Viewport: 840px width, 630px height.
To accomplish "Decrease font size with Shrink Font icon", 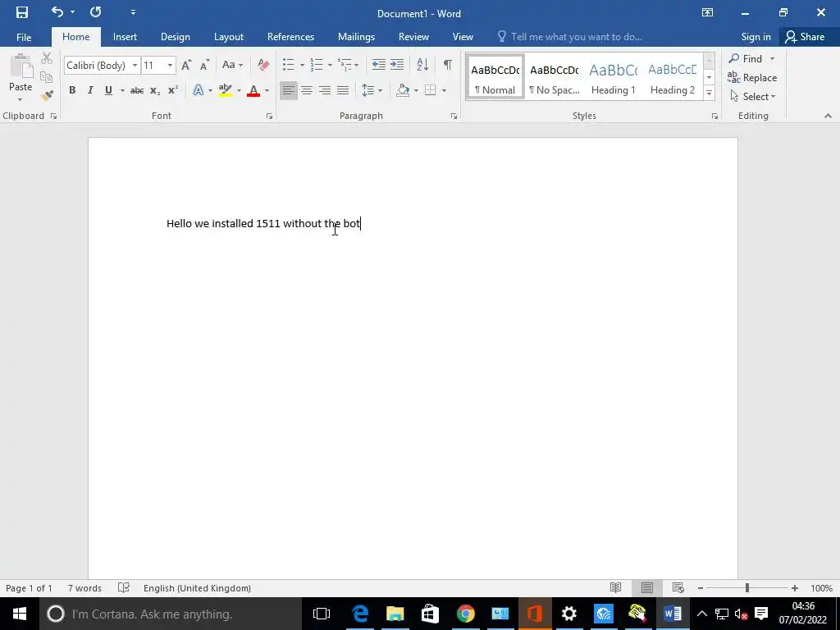I will 204,66.
